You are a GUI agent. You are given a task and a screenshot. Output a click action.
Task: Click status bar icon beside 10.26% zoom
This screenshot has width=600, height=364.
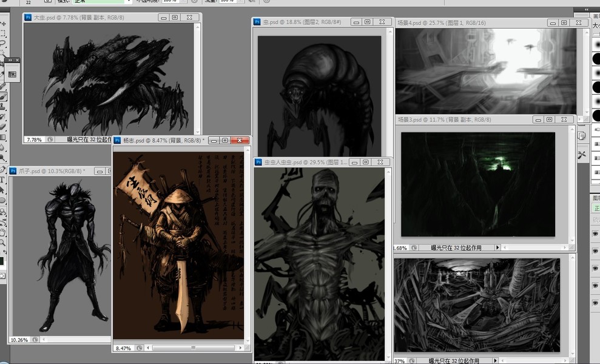[35, 340]
